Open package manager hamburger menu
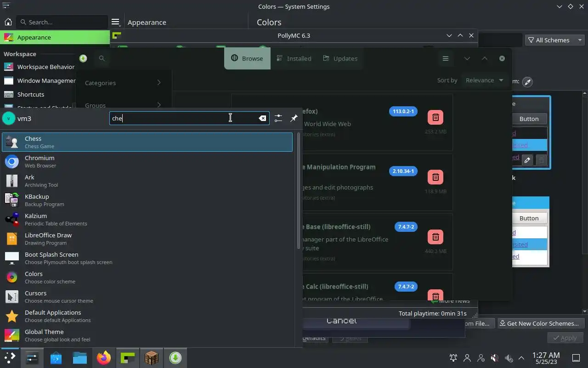This screenshot has width=588, height=368. pos(445,58)
